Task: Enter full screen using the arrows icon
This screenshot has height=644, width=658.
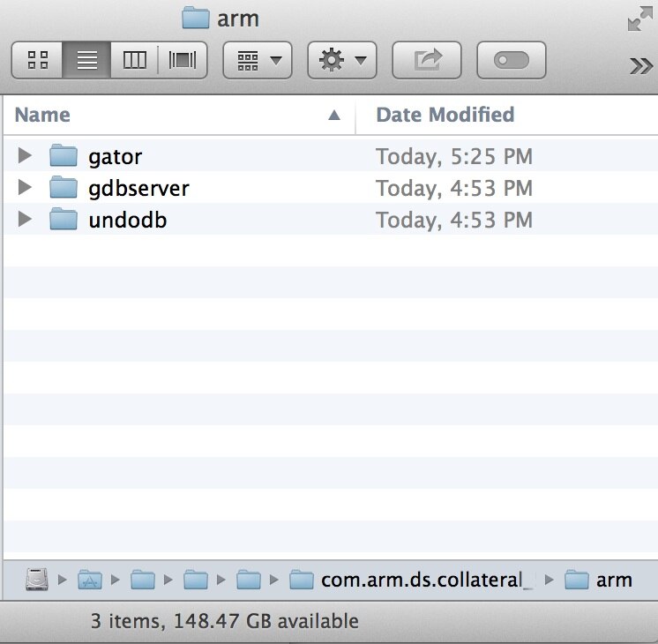Action: [639, 19]
